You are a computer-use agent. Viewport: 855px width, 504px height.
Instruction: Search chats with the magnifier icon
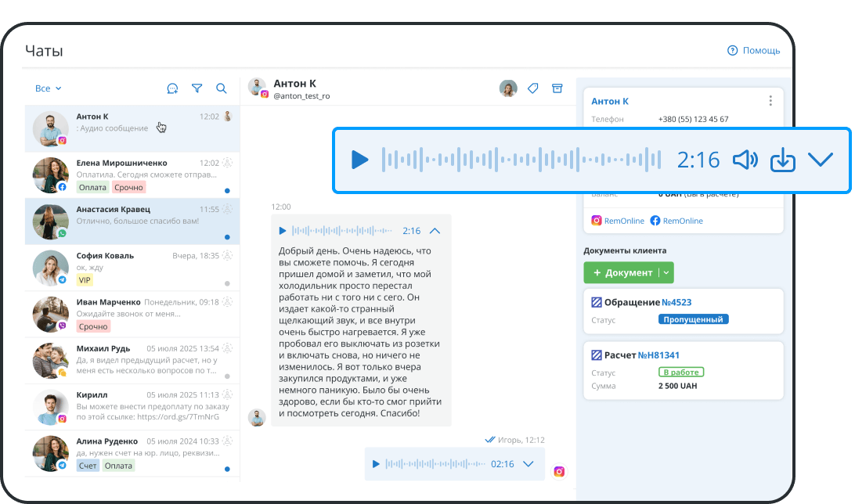(x=221, y=88)
